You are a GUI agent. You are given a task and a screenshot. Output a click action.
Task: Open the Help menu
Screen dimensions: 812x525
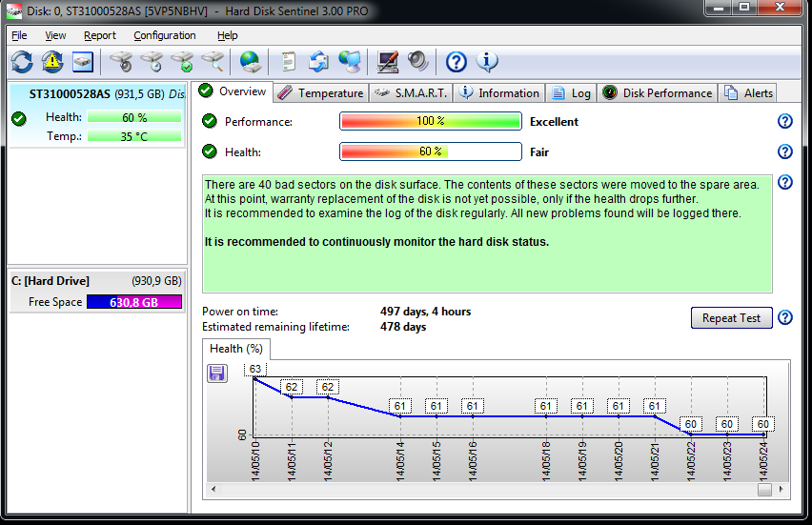tap(228, 35)
